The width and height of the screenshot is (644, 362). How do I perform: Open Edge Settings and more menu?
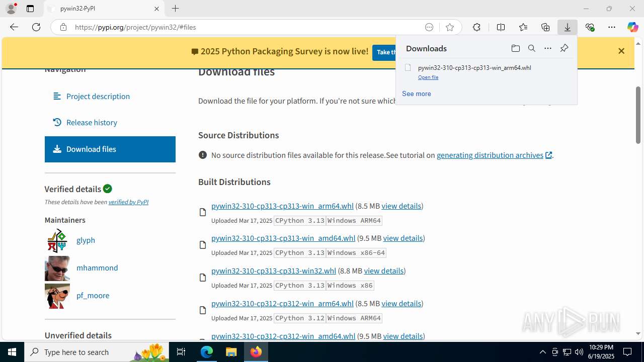[x=612, y=27]
